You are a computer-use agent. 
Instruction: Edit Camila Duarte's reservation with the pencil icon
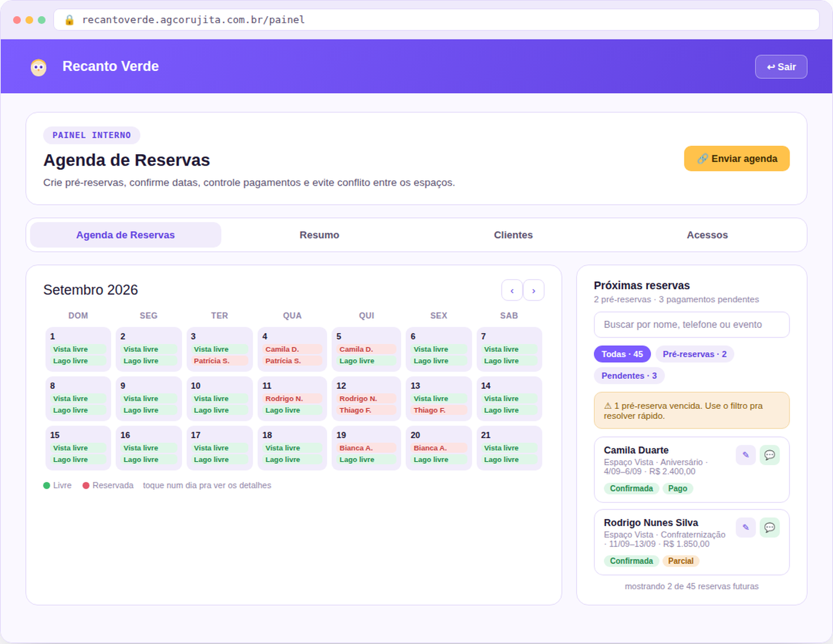(x=746, y=455)
